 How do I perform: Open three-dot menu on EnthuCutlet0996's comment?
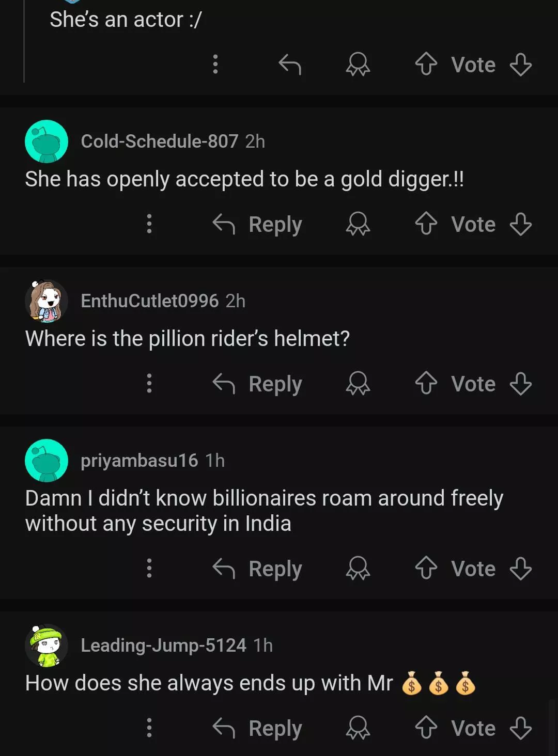pyautogui.click(x=149, y=384)
